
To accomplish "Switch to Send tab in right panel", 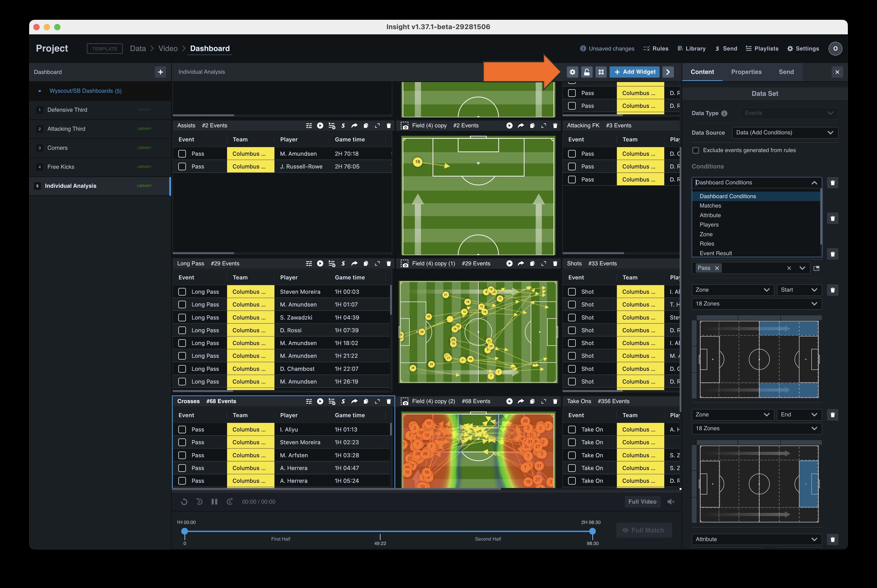I will 786,72.
